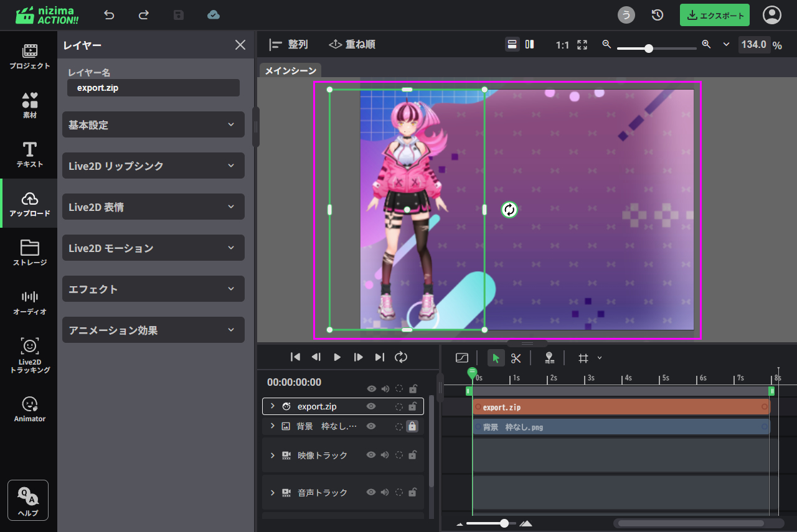Expand the 基本設定 section
This screenshot has width=797, height=532.
[x=153, y=124]
